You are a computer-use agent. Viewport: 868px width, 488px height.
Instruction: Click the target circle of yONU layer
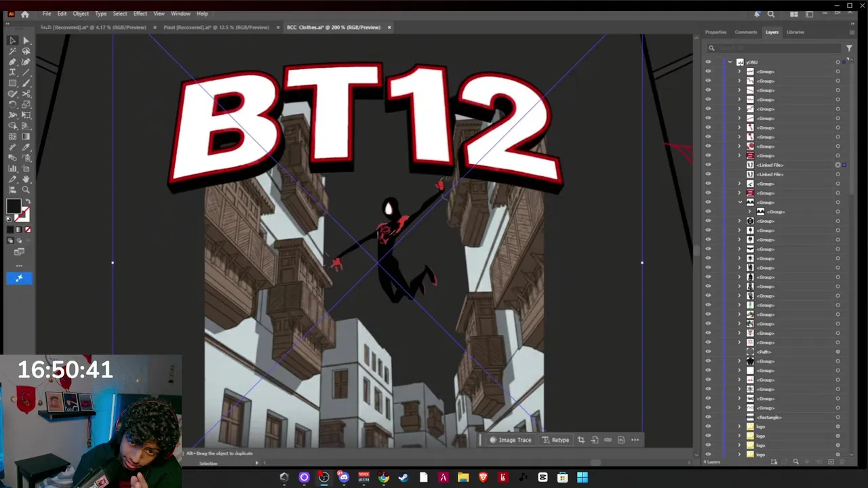point(837,62)
